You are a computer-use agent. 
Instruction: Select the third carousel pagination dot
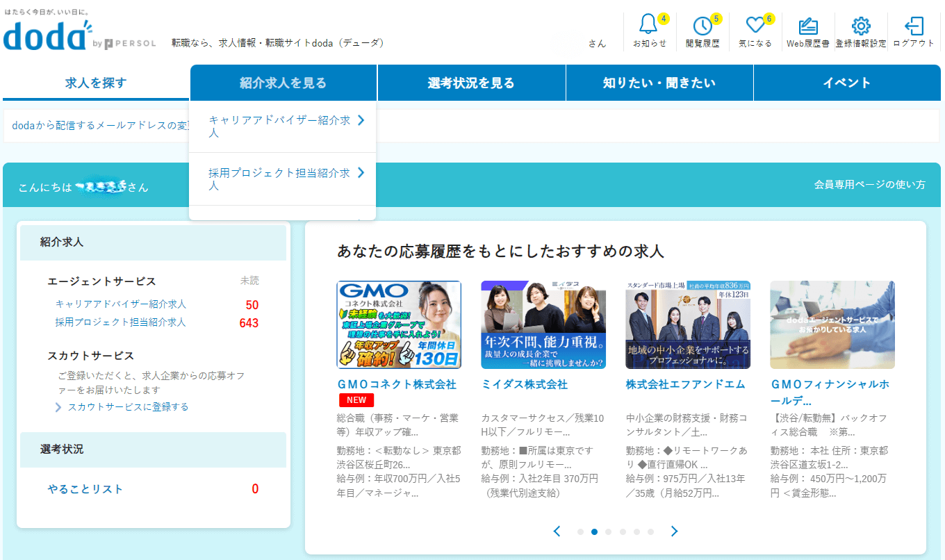click(x=609, y=532)
